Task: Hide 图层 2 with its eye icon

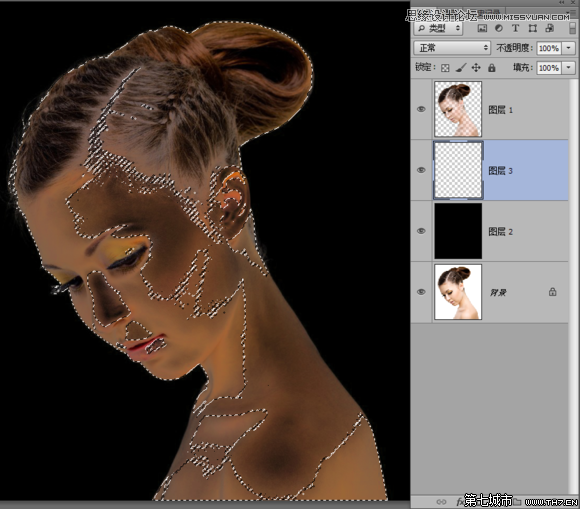Action: [421, 231]
